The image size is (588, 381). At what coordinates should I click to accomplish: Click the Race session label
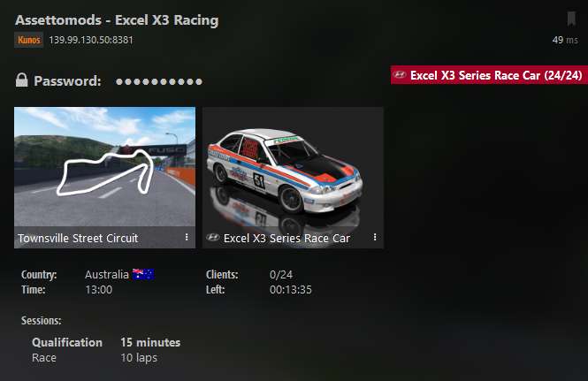[x=44, y=358]
